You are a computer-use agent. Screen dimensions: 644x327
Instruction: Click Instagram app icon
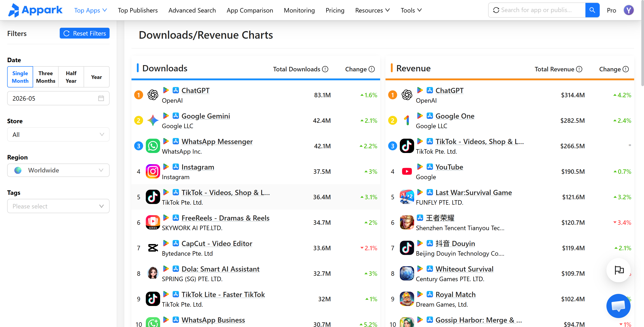[153, 172]
